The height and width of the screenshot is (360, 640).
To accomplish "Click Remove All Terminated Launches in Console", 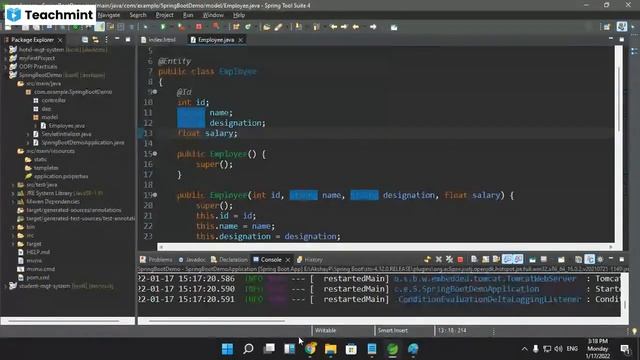I will (x=449, y=259).
